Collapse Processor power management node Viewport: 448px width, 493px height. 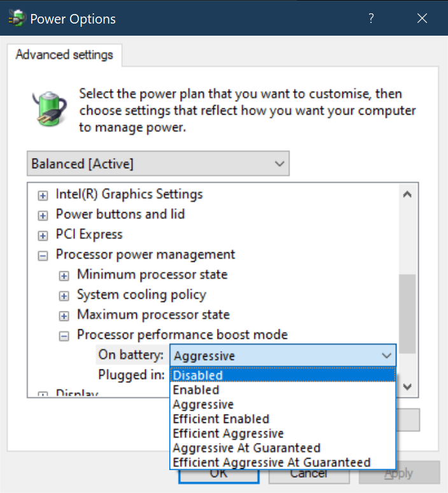[x=43, y=255]
